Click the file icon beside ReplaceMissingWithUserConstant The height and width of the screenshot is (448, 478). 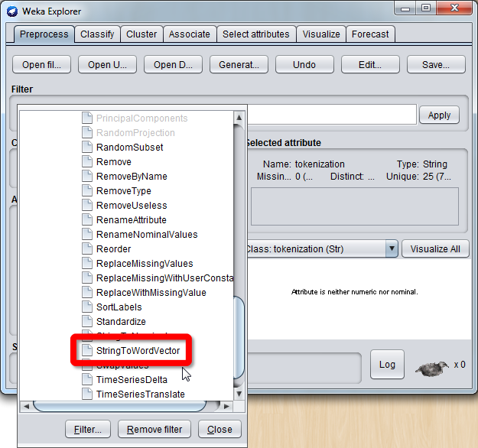click(x=87, y=278)
